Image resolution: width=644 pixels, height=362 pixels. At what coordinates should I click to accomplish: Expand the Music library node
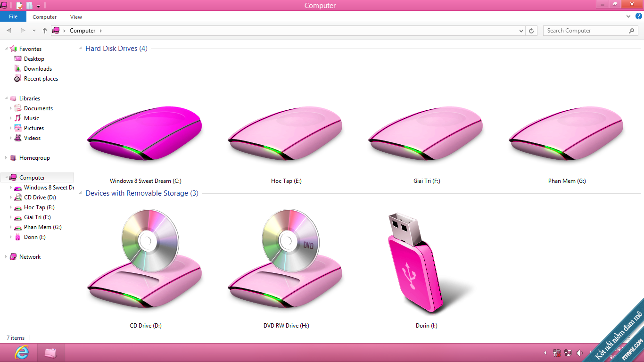[11, 118]
